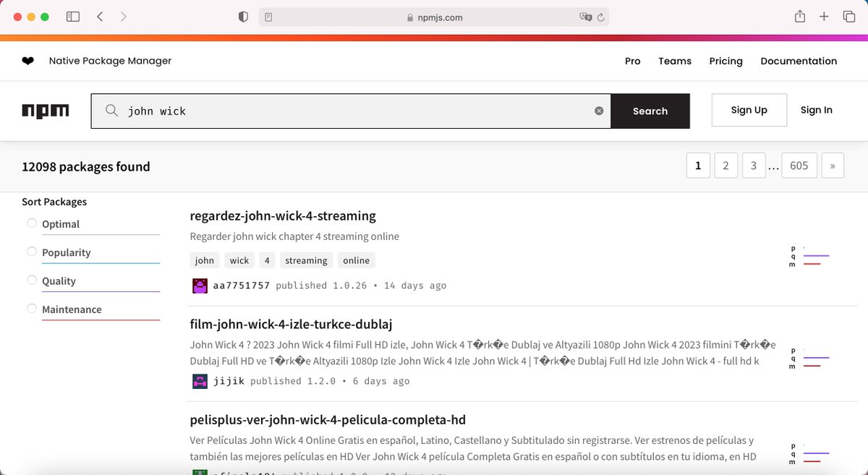
Task: Click the pqm score bars for regardez-john-wick-4-streaming
Action: point(809,256)
